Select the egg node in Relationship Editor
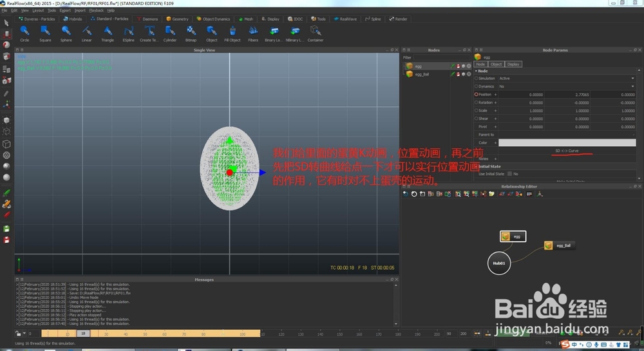The image size is (644, 351). [513, 236]
